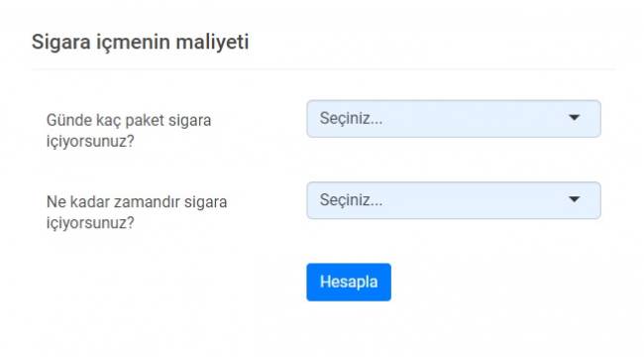This screenshot has width=644, height=357.
Task: Click 'Seçiniz...' placeholder in the second dropdown
Action: 351,200
